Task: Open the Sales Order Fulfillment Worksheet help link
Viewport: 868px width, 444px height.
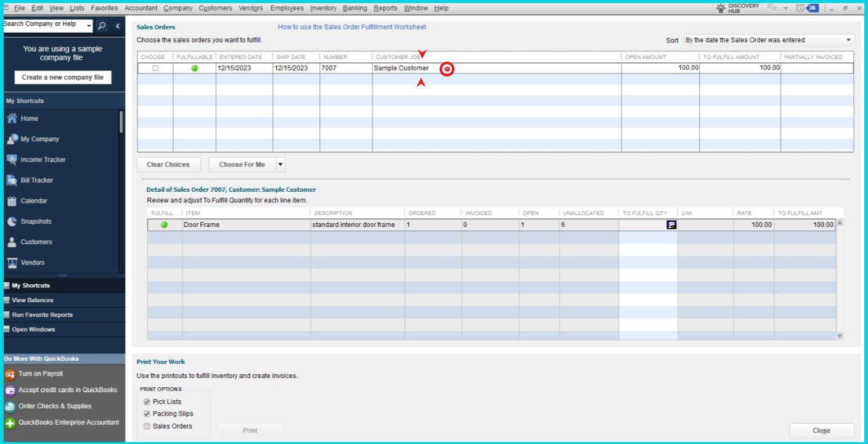Action: [351, 27]
